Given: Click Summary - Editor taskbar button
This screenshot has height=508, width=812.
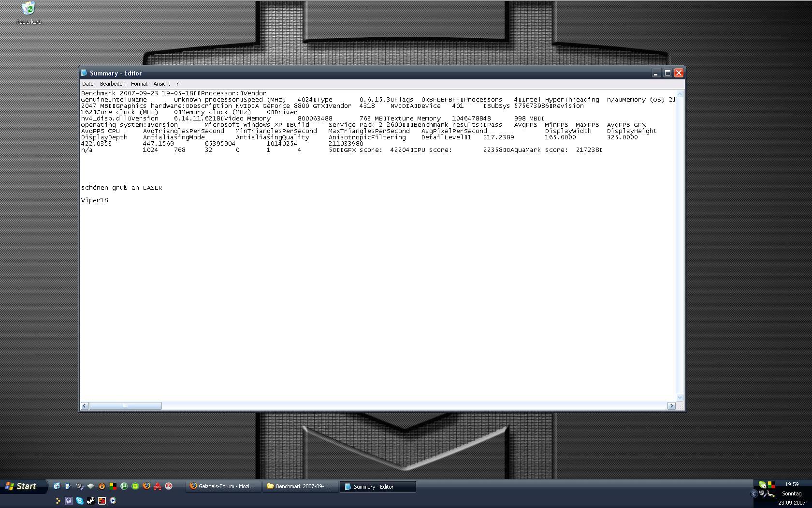Looking at the screenshot, I should click(378, 486).
